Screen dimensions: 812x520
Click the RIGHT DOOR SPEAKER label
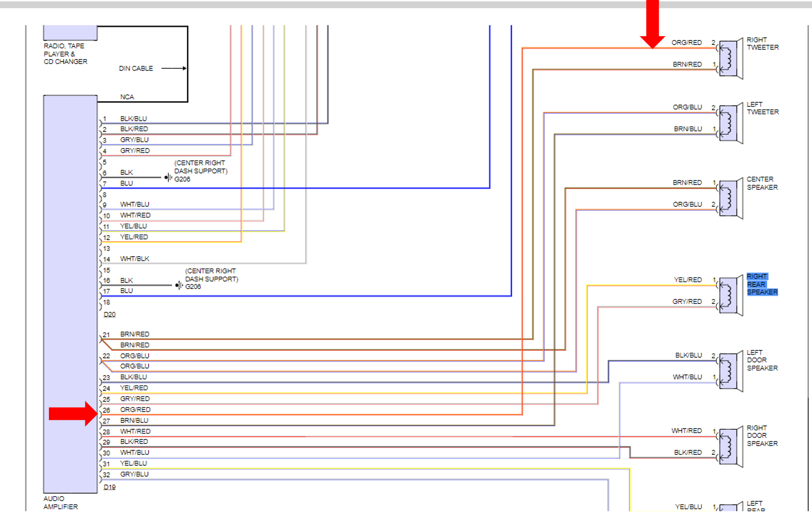pyautogui.click(x=762, y=436)
